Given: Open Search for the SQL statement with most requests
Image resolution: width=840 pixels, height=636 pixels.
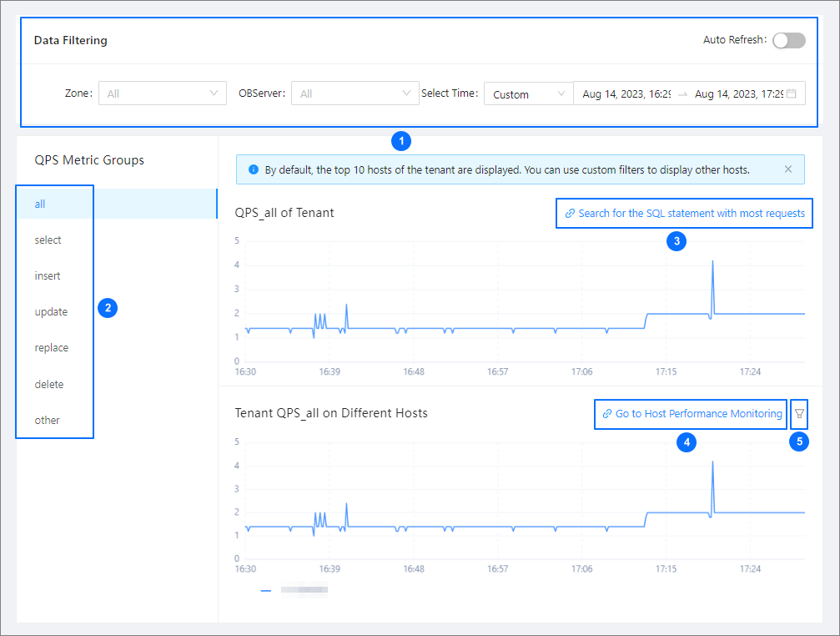Looking at the screenshot, I should point(691,214).
